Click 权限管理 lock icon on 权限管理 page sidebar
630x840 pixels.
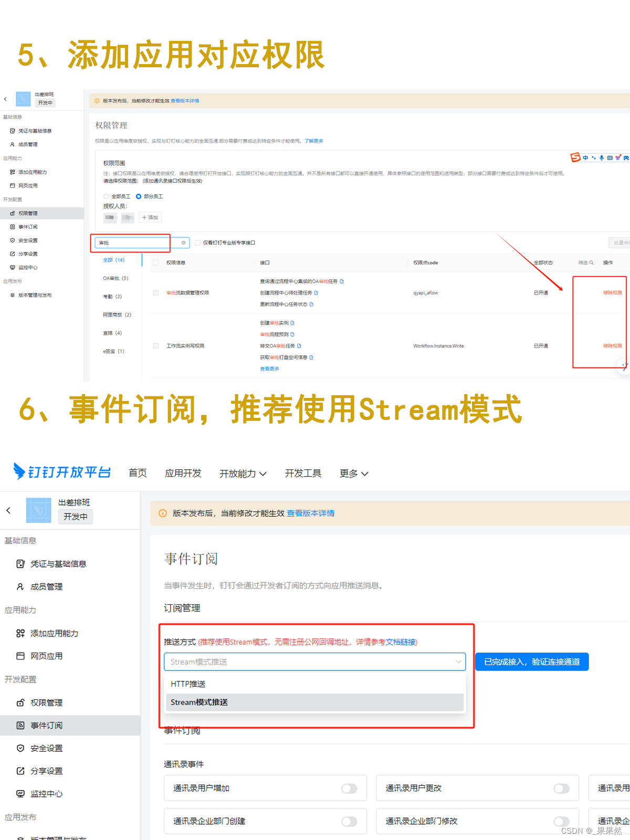(13, 213)
